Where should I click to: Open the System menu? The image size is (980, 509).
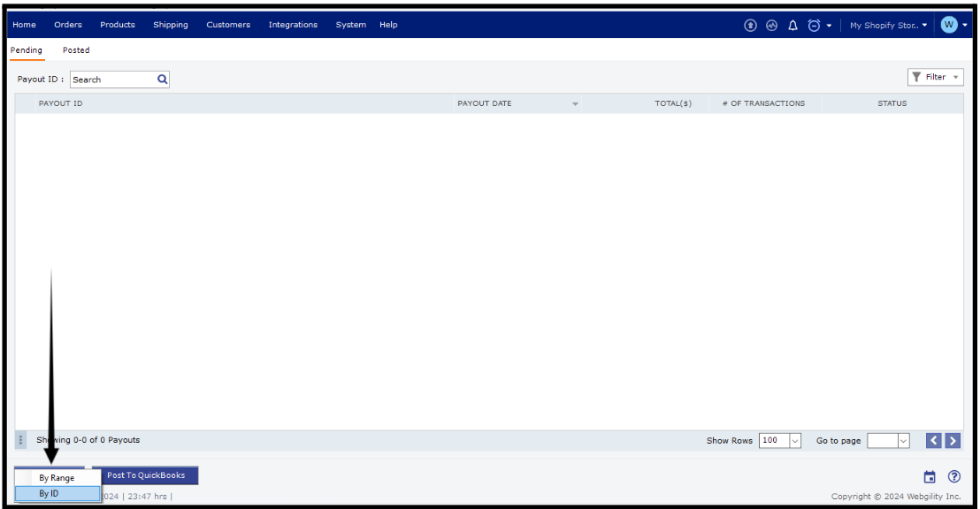350,25
